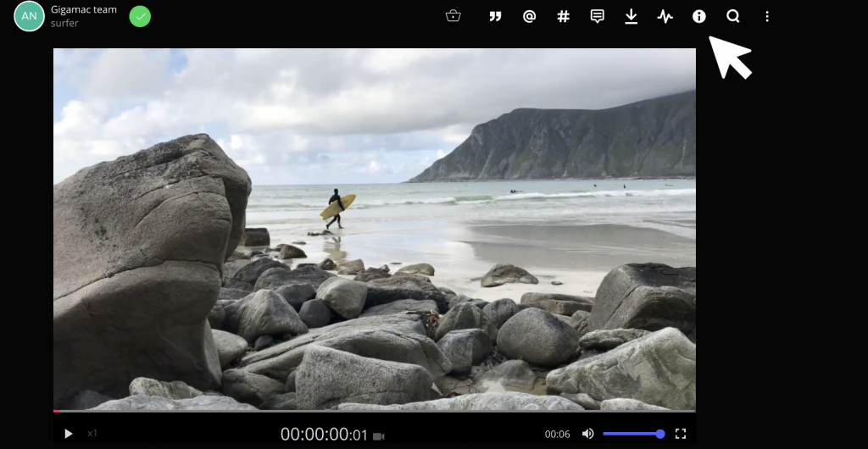This screenshot has height=449, width=868.
Task: Click the surfer file name label
Action: 64,23
